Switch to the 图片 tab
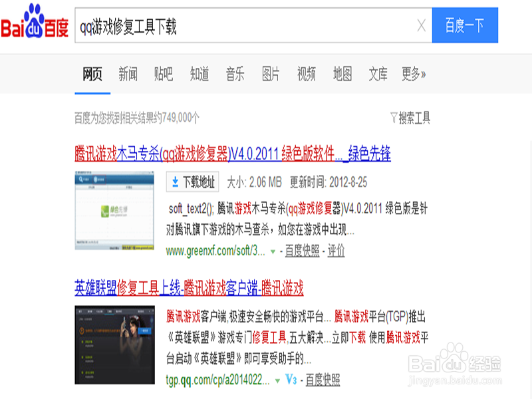This screenshot has width=532, height=399. click(271, 74)
